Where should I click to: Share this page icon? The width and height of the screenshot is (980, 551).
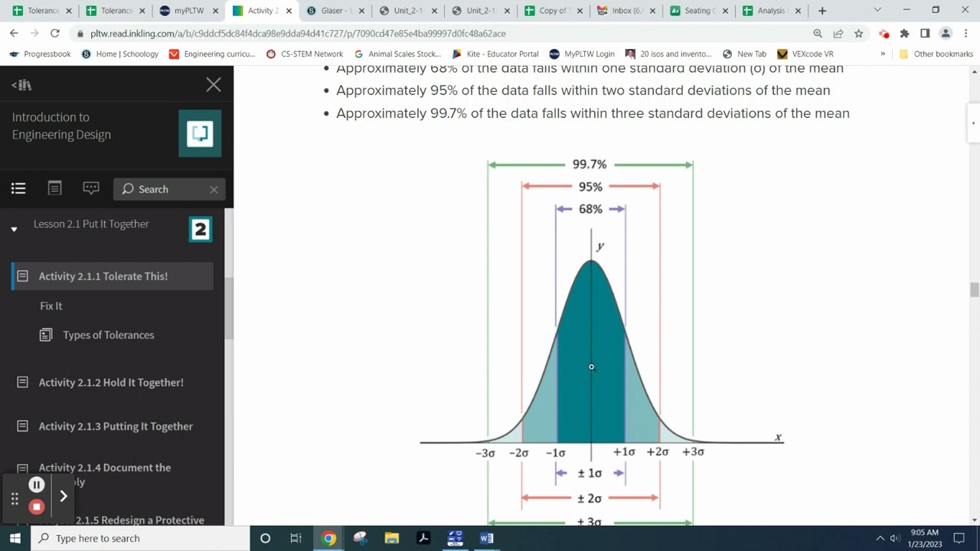pos(838,34)
